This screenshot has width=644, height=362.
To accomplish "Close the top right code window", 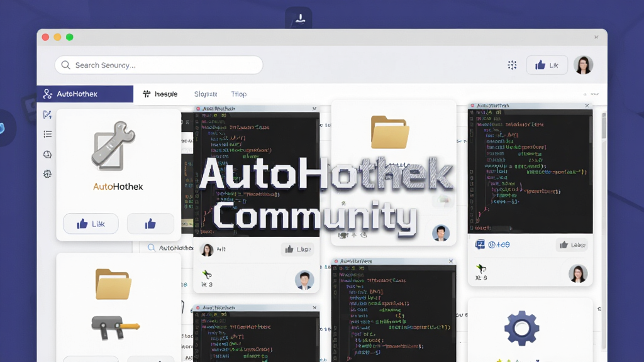I will tap(587, 106).
